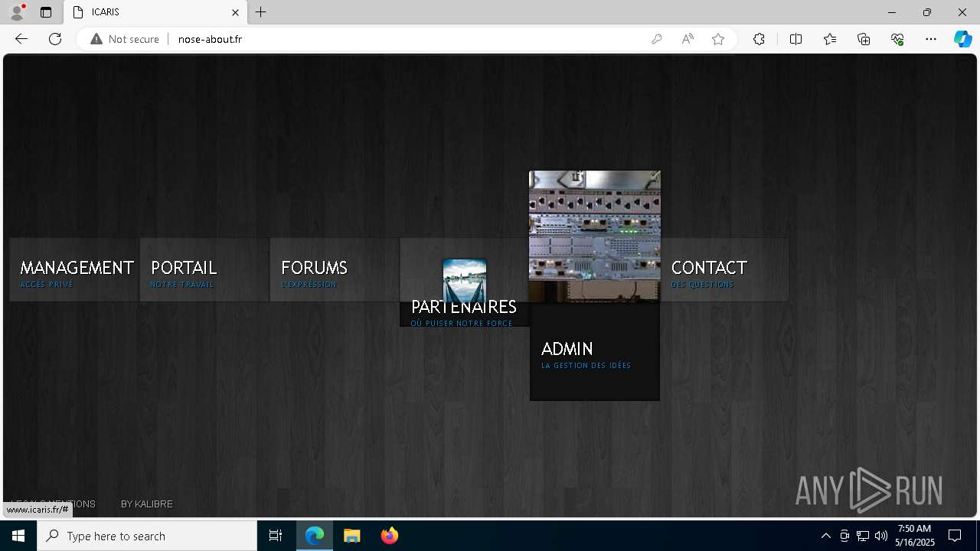Open the Collections icon
The width and height of the screenshot is (980, 551).
pos(864,39)
